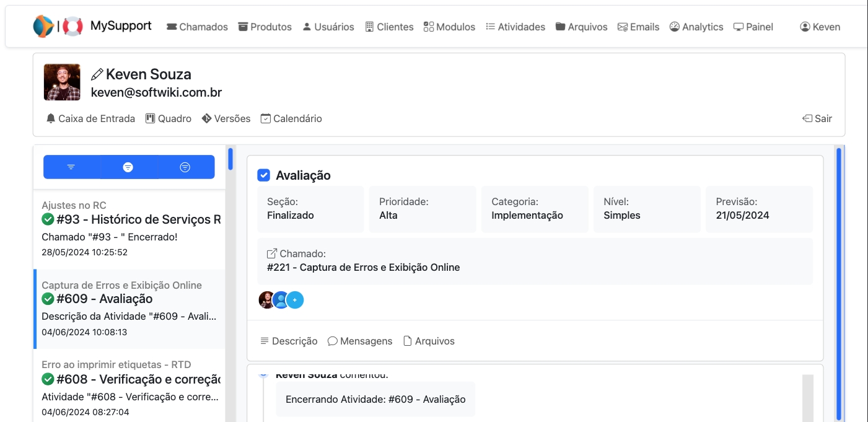
Task: Switch to the Arquivos tab under Avaliação
Action: (429, 341)
